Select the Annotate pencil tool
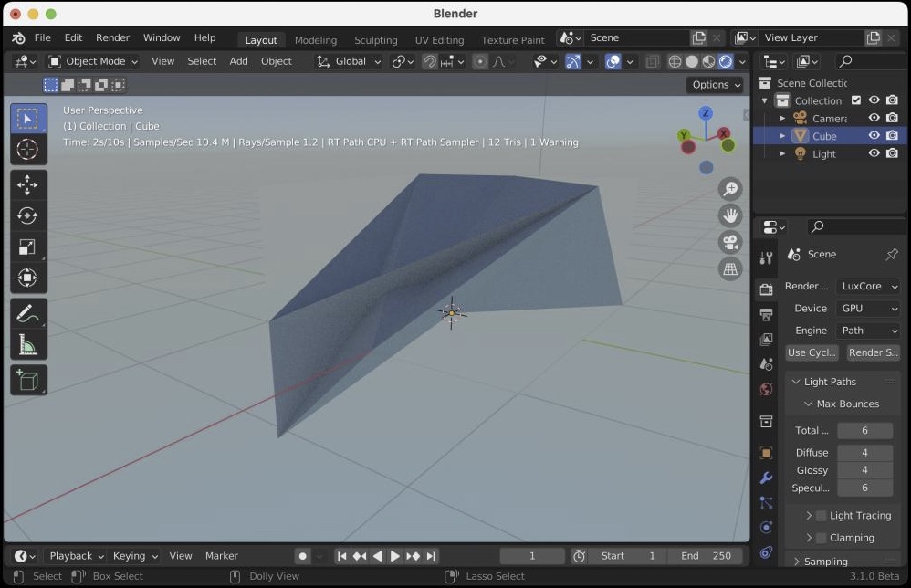This screenshot has width=911, height=588. click(28, 314)
